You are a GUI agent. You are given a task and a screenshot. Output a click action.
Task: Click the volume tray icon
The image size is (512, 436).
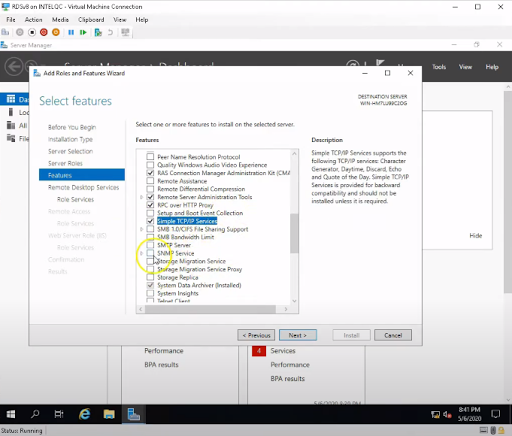point(447,415)
